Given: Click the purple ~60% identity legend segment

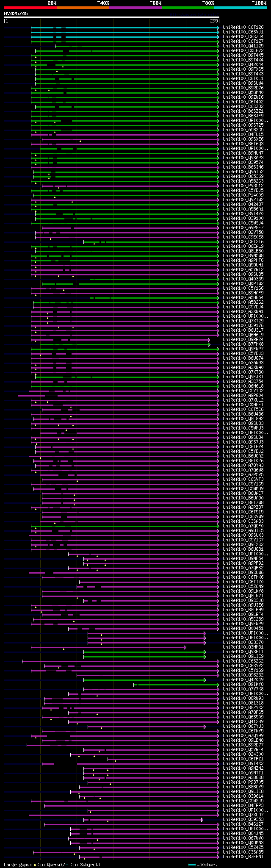Looking at the screenshot, I should [135, 8].
